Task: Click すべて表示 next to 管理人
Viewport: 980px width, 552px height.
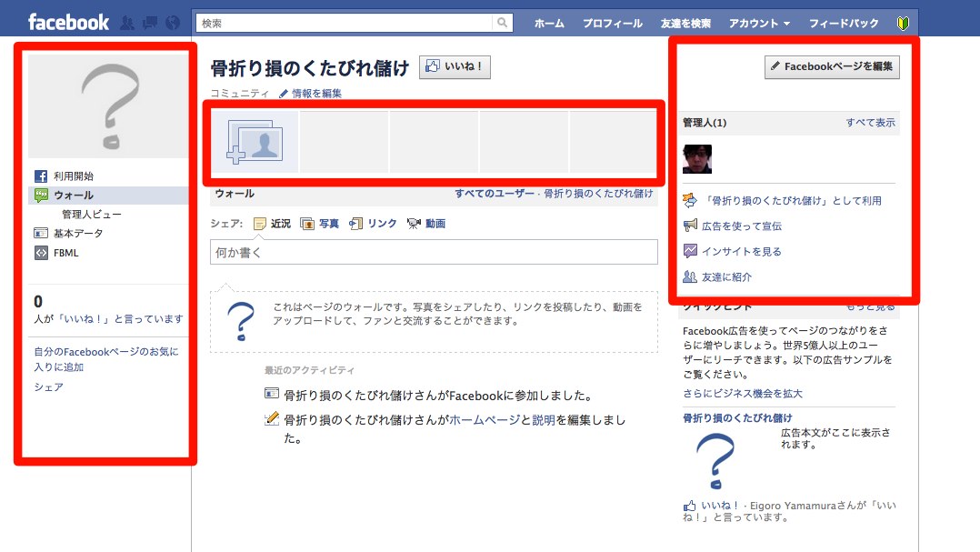Action: tap(870, 123)
